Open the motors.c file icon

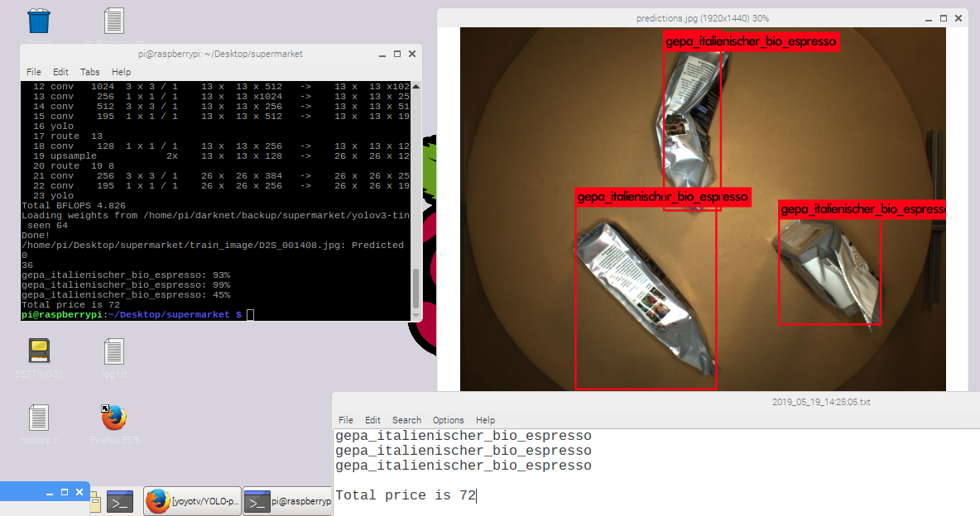(x=39, y=418)
